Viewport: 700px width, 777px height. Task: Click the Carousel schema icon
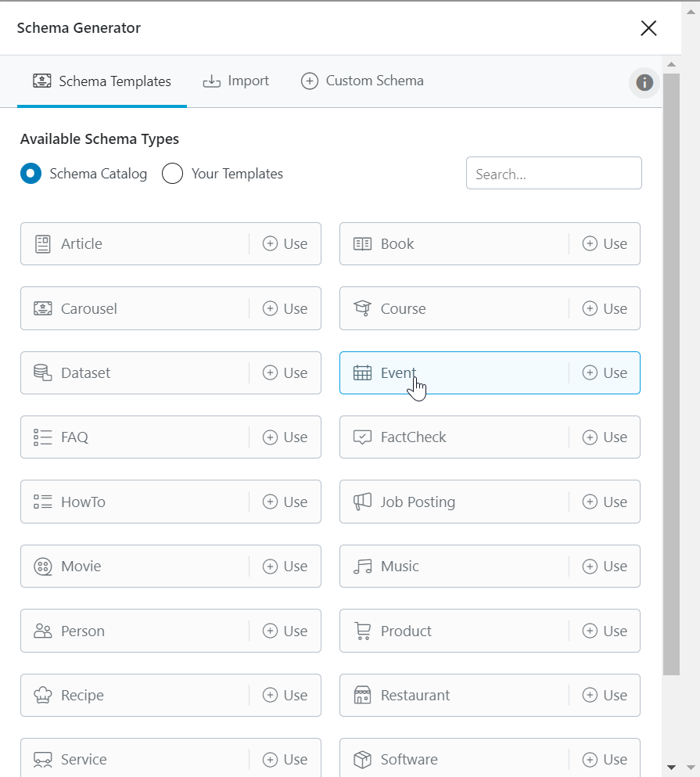(43, 308)
